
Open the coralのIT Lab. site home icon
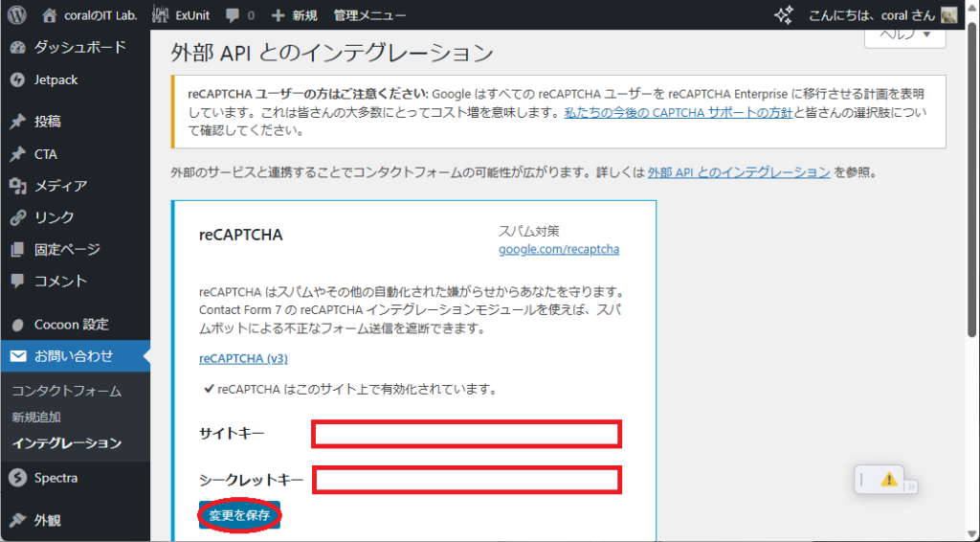pos(50,15)
